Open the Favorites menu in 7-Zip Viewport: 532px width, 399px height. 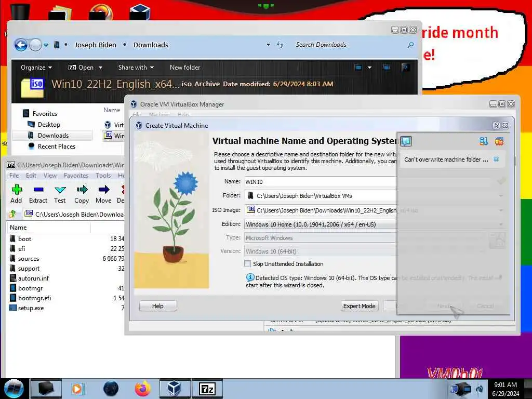coord(76,176)
